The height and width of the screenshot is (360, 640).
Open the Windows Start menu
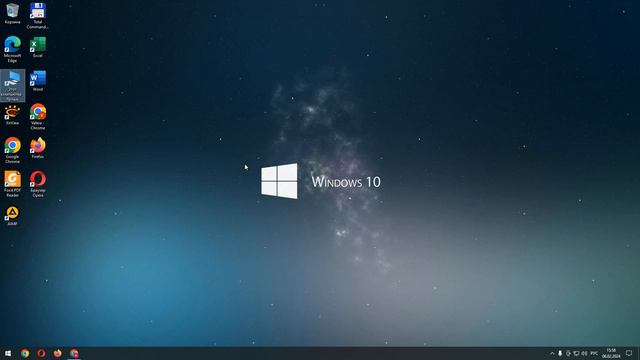pyautogui.click(x=8, y=353)
